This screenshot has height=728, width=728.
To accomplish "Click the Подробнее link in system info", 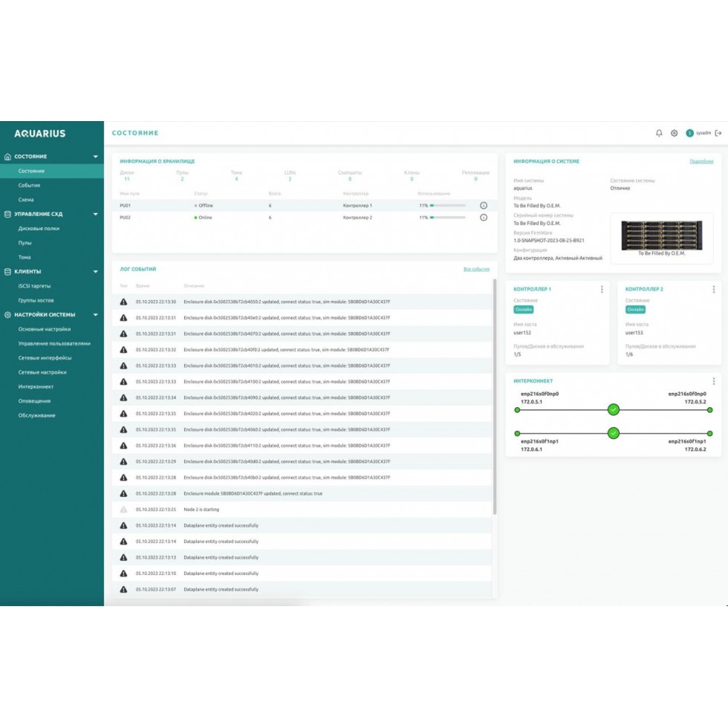I will point(701,161).
